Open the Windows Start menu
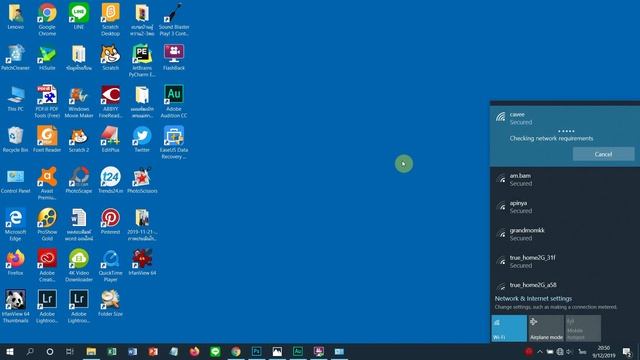This screenshot has width=640, height=360. click(x=10, y=351)
